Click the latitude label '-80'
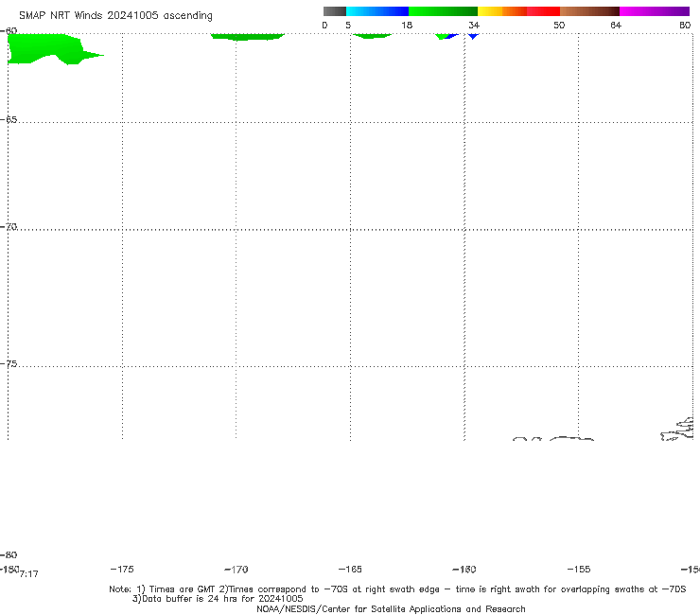 pyautogui.click(x=9, y=554)
